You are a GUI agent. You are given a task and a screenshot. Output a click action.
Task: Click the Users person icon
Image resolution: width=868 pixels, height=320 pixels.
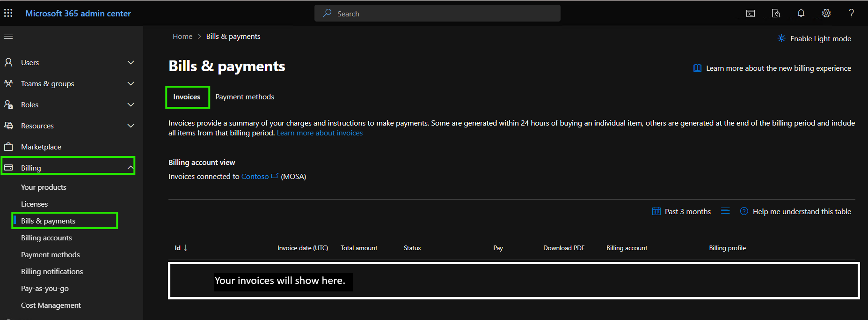pyautogui.click(x=8, y=62)
